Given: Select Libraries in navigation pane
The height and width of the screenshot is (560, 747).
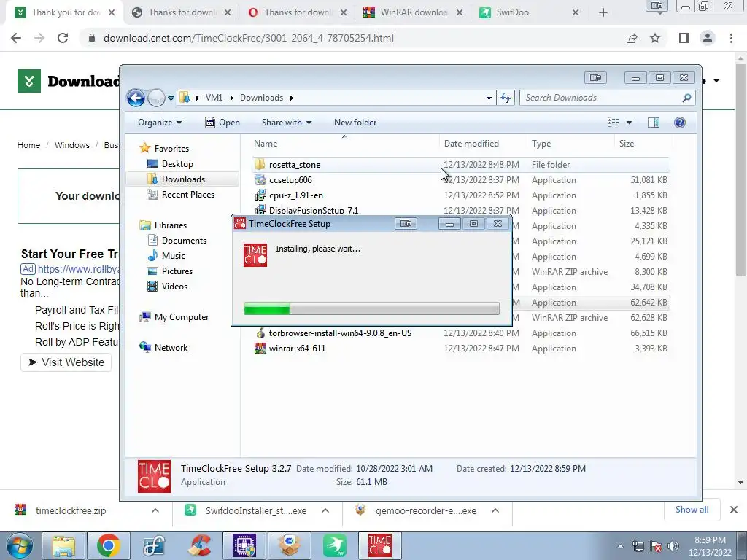Looking at the screenshot, I should (x=163, y=225).
